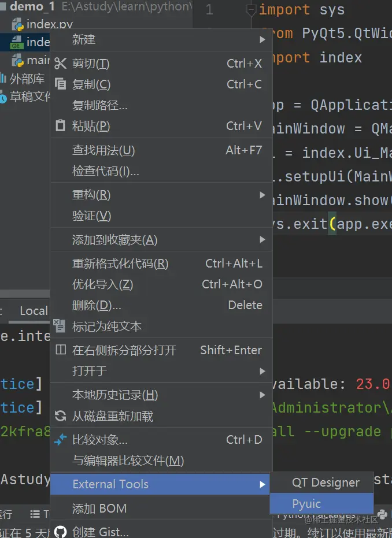Image resolution: width=392 pixels, height=538 pixels.
Task: Expand the External Tools submenu arrow
Action: (x=262, y=484)
